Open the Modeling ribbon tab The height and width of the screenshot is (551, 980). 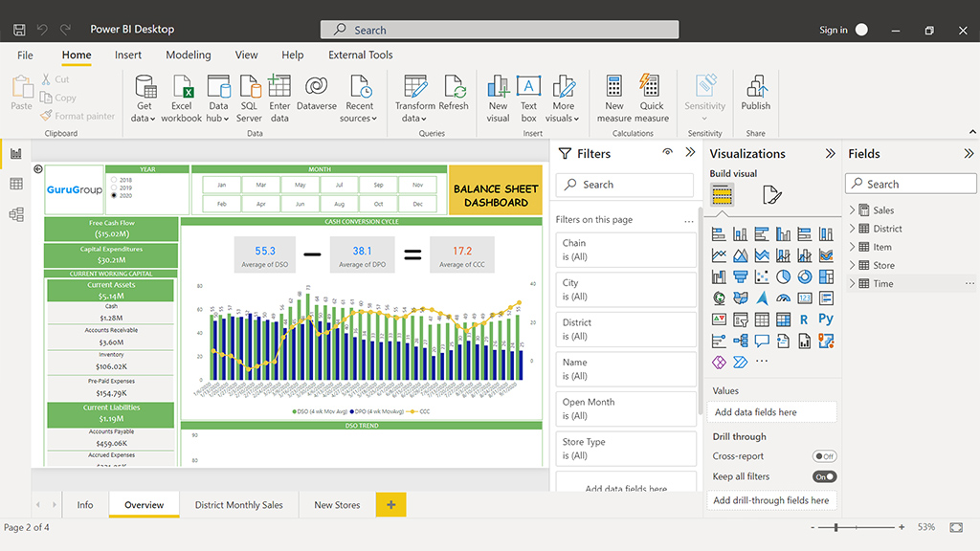(x=189, y=55)
